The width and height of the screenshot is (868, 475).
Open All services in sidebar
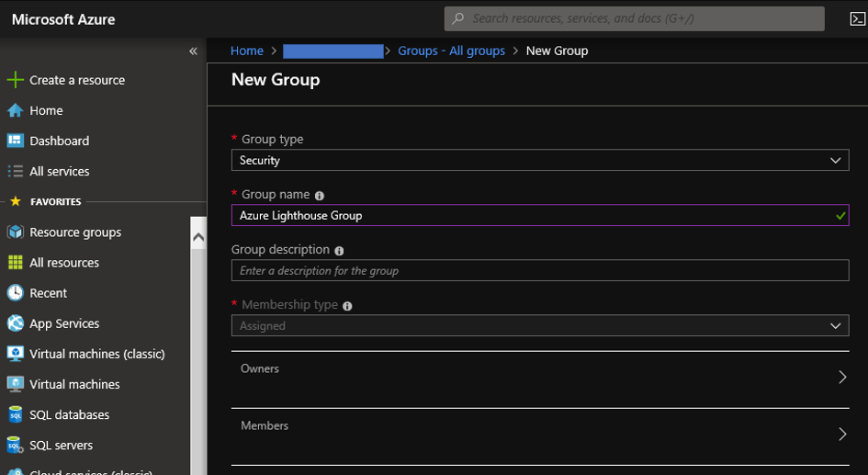59,171
